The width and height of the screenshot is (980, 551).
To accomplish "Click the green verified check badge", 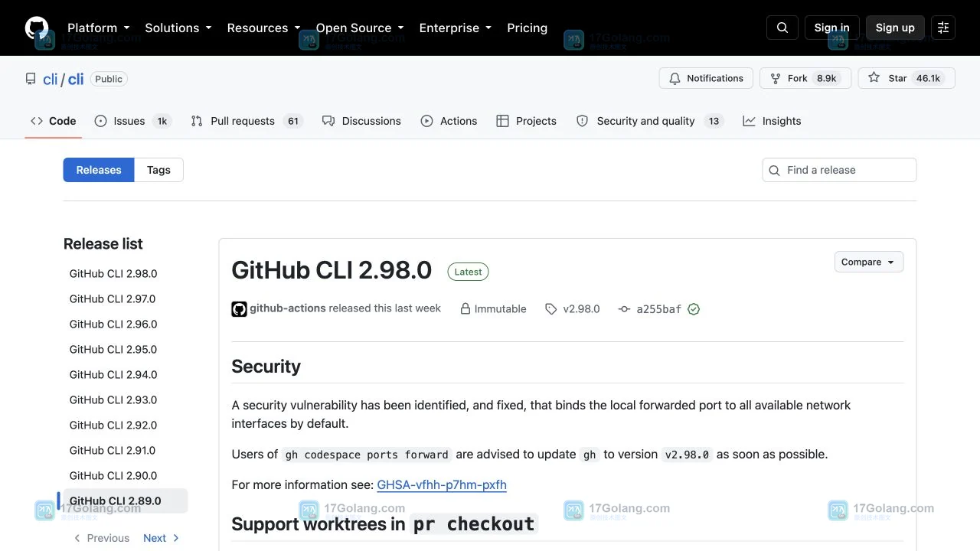I will (x=694, y=309).
